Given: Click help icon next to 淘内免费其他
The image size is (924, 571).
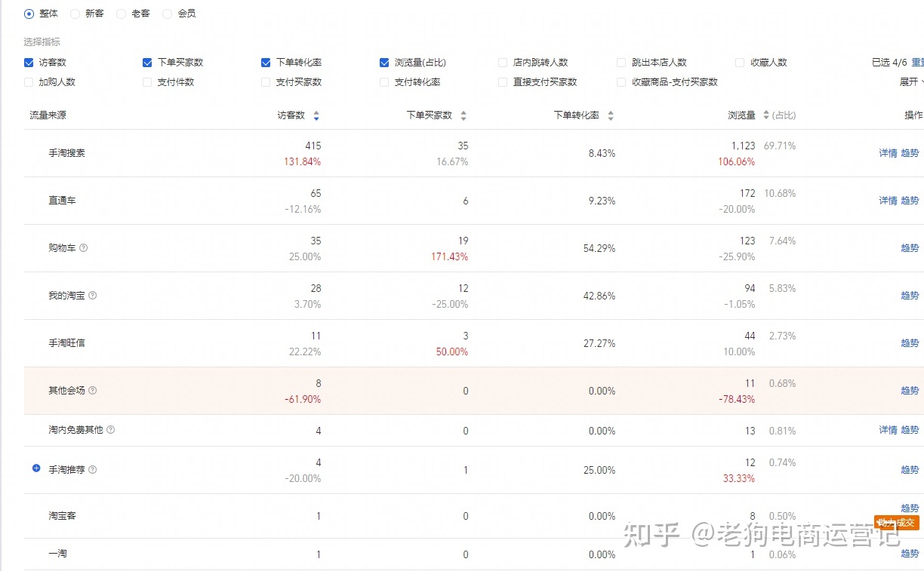Looking at the screenshot, I should coord(111,429).
